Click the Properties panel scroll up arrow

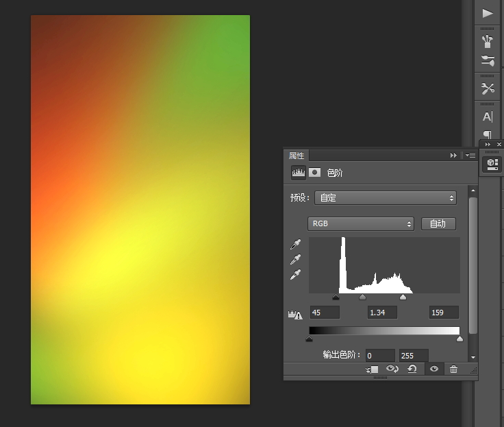[473, 191]
